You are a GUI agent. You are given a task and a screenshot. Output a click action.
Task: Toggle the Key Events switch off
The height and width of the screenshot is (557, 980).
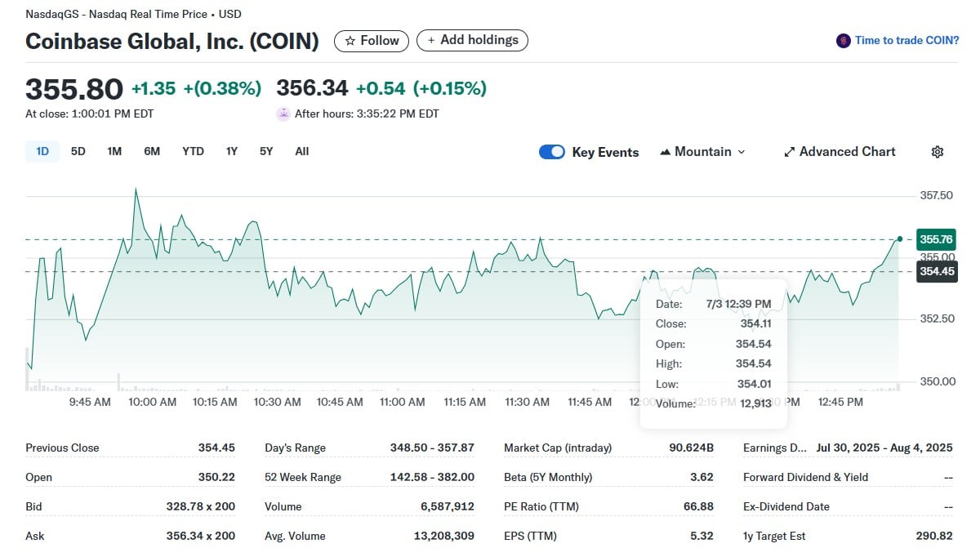pyautogui.click(x=552, y=152)
